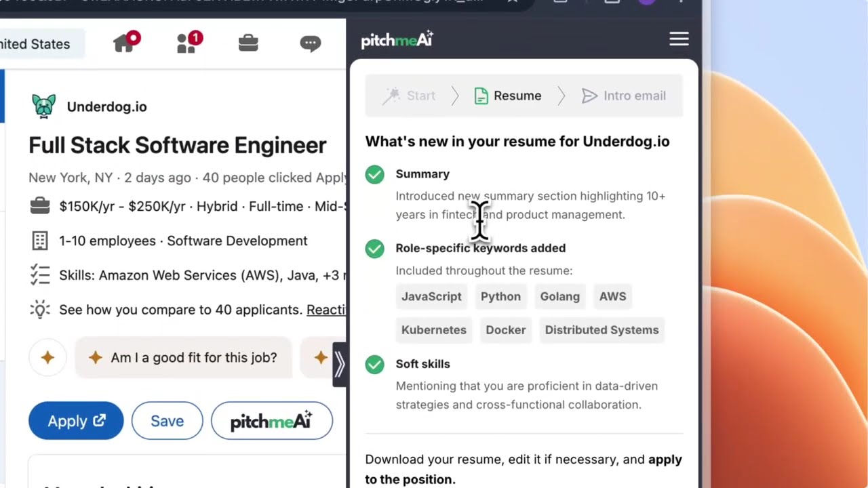Click the AWS keyword tag
Screen dimensions: 868x488
click(612, 296)
